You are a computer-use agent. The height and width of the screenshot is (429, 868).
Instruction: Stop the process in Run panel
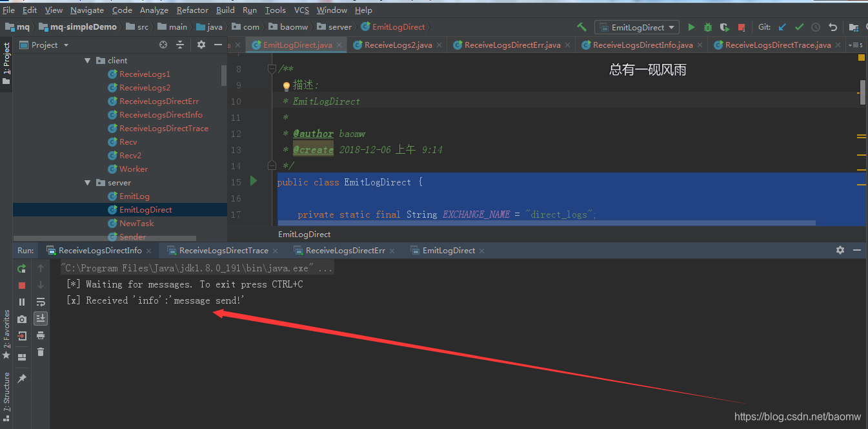click(x=22, y=285)
